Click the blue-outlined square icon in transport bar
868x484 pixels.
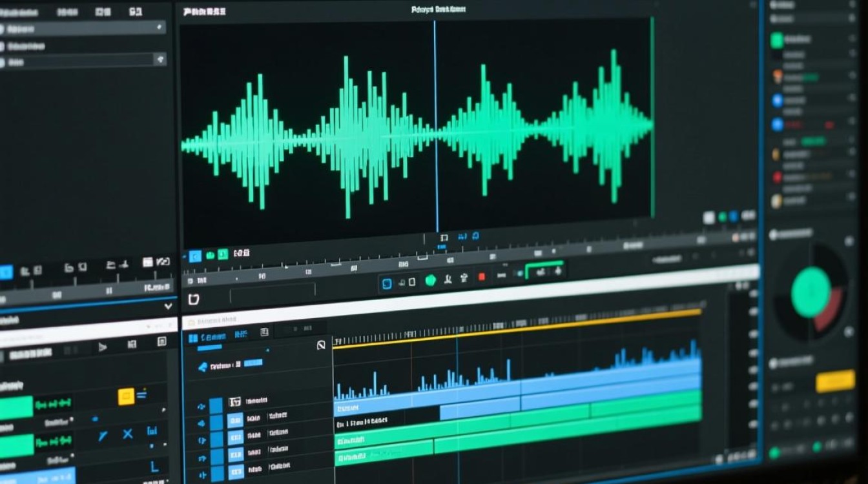click(387, 283)
